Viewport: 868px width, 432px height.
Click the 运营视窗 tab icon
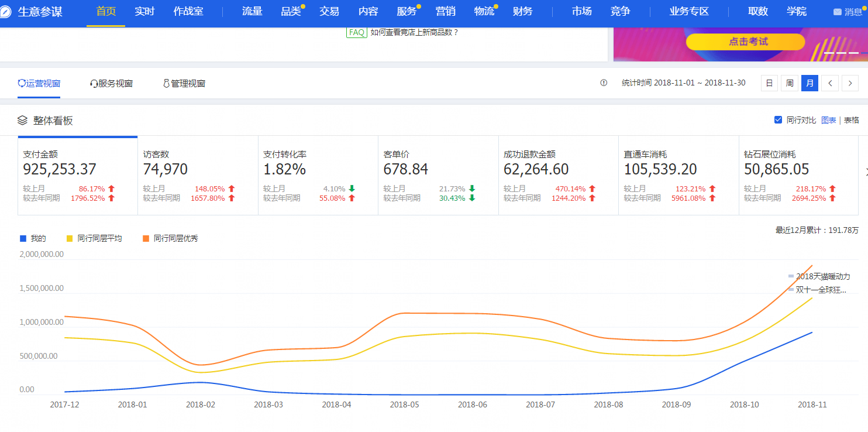22,84
